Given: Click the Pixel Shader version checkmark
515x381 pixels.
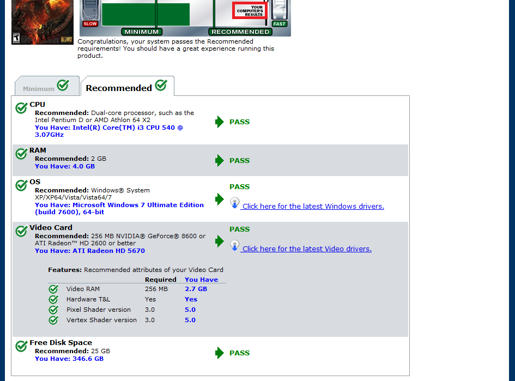Looking at the screenshot, I should (53, 310).
